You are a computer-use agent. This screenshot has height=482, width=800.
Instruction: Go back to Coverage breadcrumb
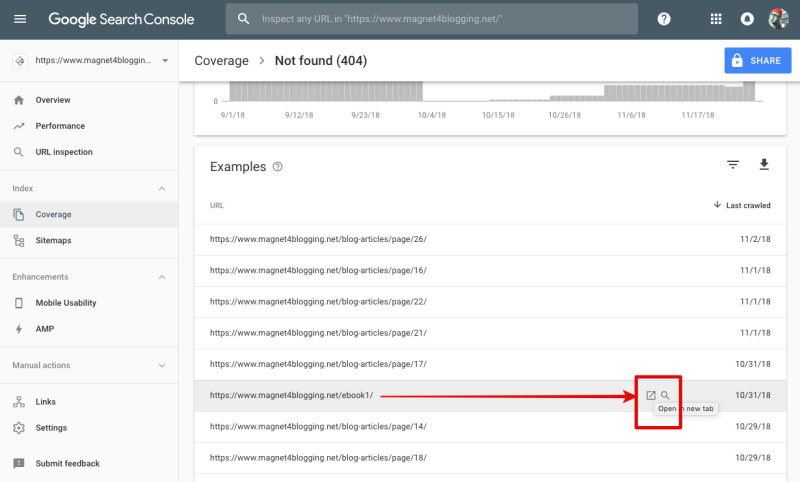coord(221,61)
